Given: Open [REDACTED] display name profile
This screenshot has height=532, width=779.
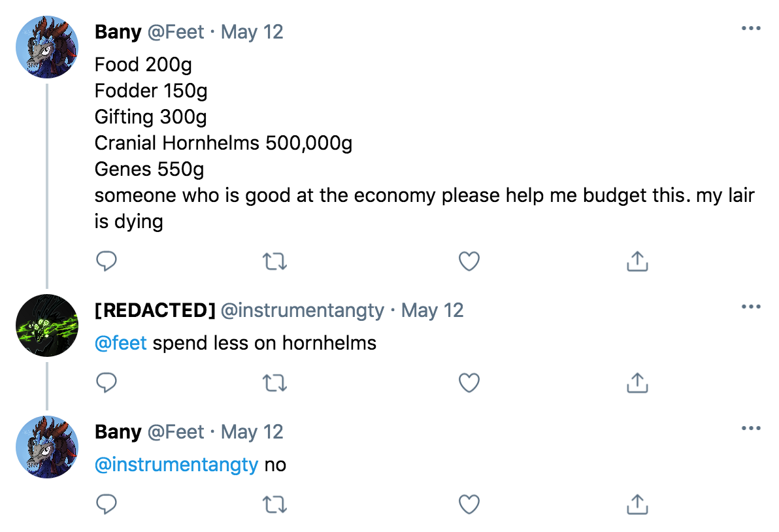Looking at the screenshot, I should tap(155, 310).
